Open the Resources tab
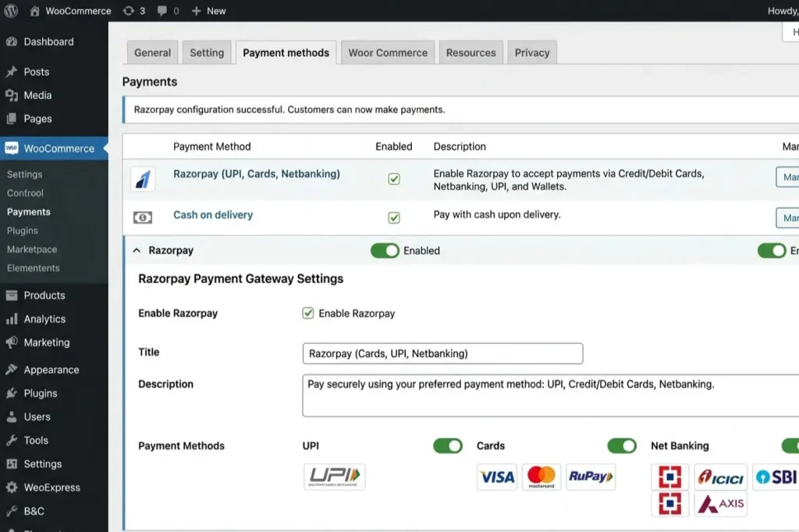The image size is (799, 532). click(471, 52)
